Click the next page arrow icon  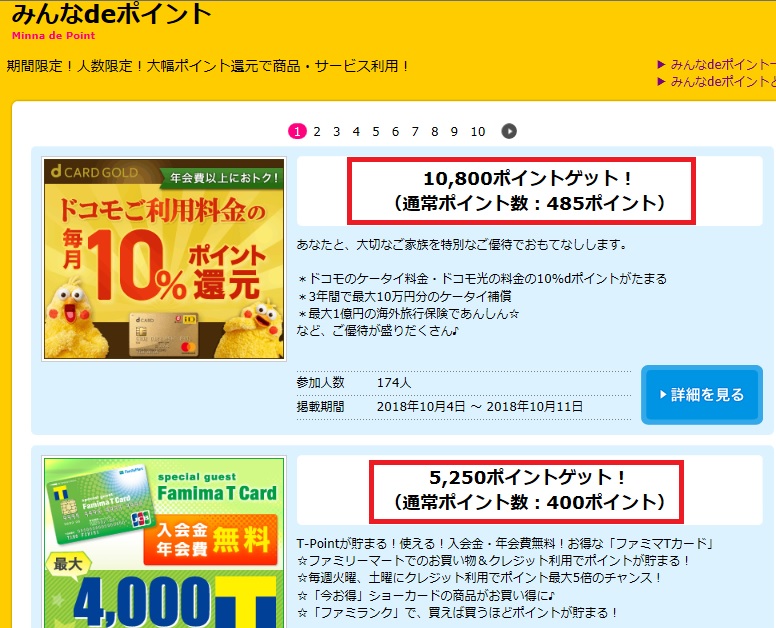click(x=509, y=131)
